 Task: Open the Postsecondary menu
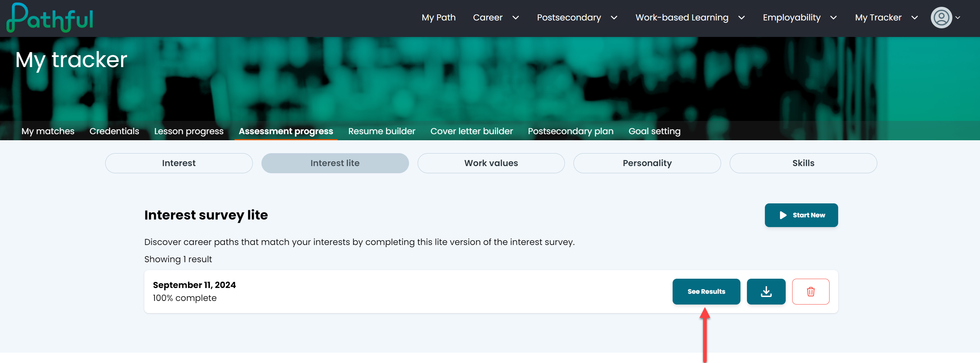[569, 18]
